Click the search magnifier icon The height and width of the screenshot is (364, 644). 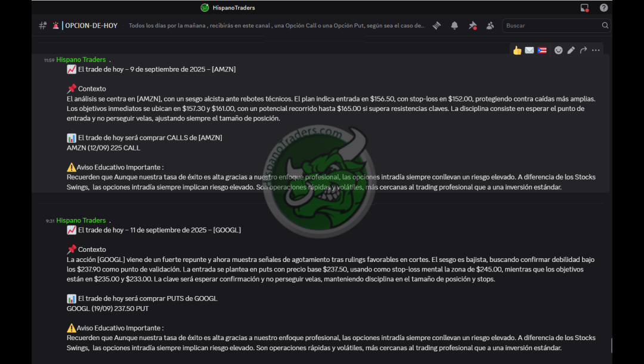click(605, 26)
